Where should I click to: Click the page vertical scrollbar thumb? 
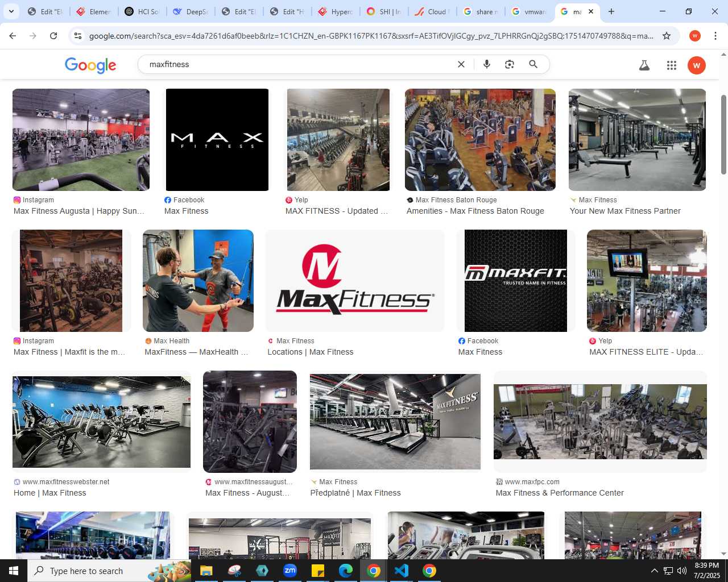(x=723, y=135)
